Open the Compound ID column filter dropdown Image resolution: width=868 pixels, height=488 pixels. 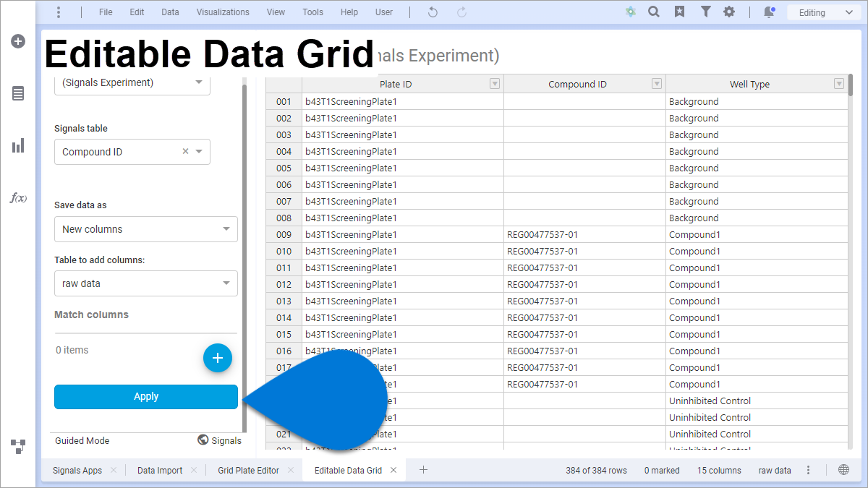[657, 84]
